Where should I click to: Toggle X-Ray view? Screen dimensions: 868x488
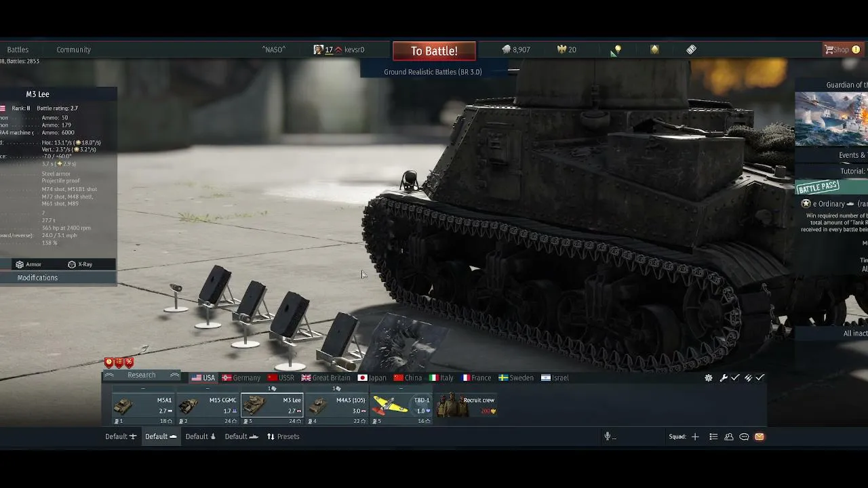click(x=80, y=264)
